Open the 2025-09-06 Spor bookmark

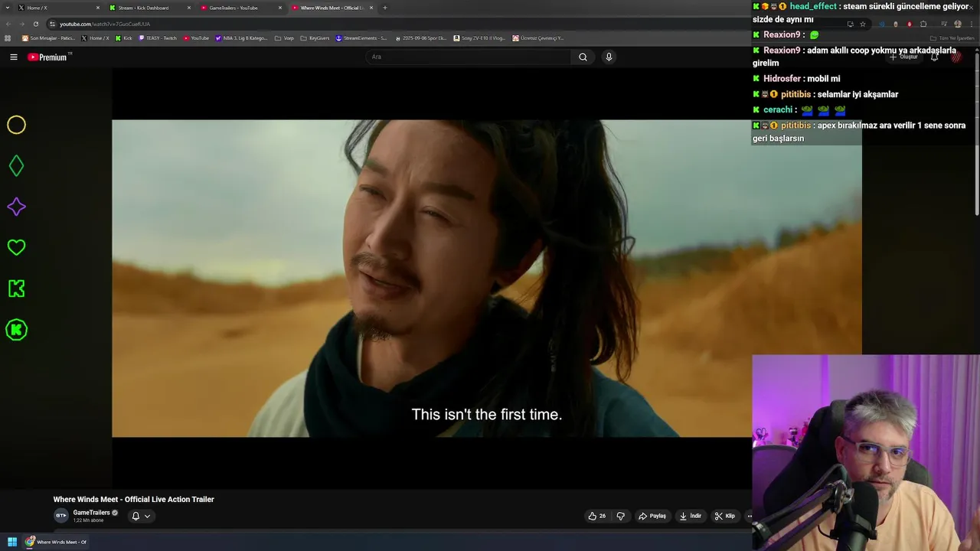[x=420, y=38]
